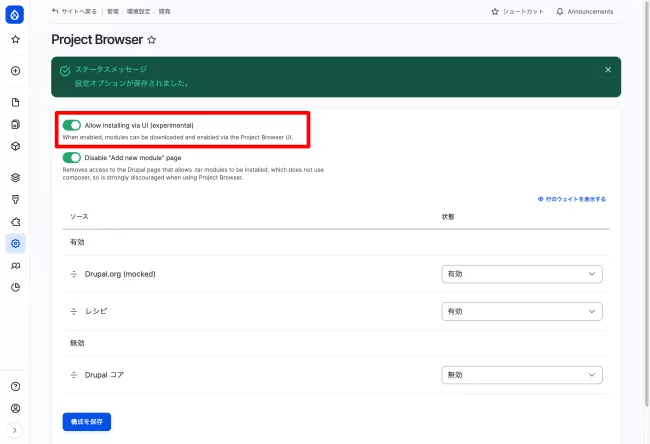
Task: Click the ソース column header
Action: [x=79, y=216]
